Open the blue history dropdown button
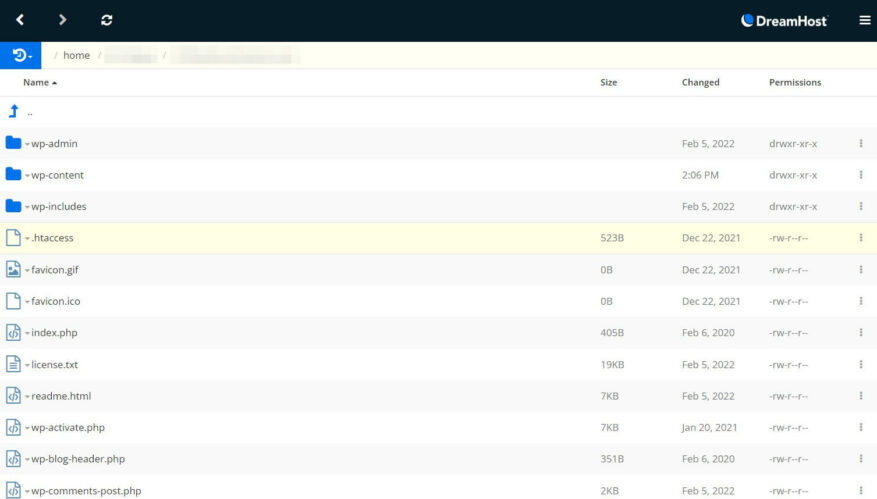The width and height of the screenshot is (877, 499). [x=21, y=56]
